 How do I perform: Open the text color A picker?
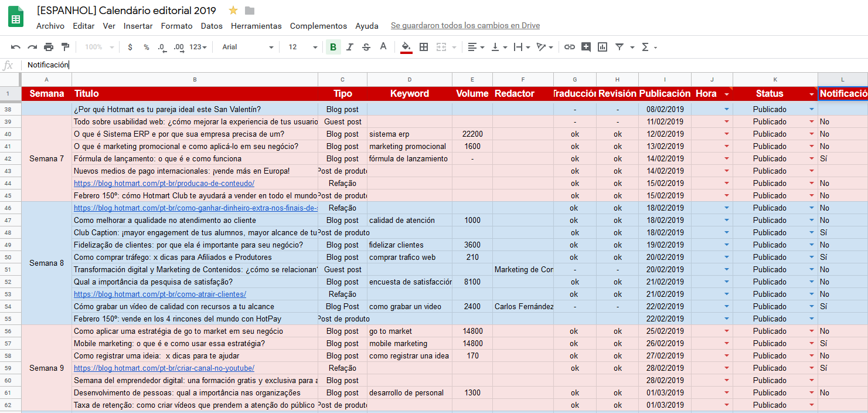click(383, 47)
